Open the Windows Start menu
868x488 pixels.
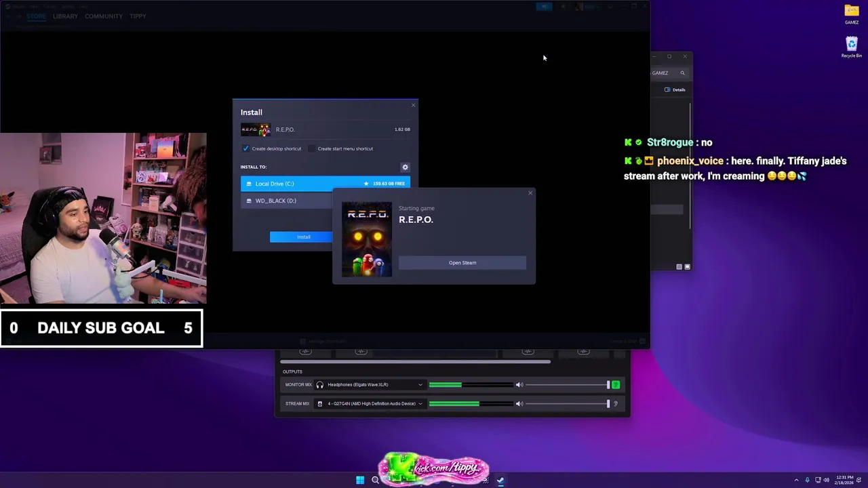tap(360, 481)
